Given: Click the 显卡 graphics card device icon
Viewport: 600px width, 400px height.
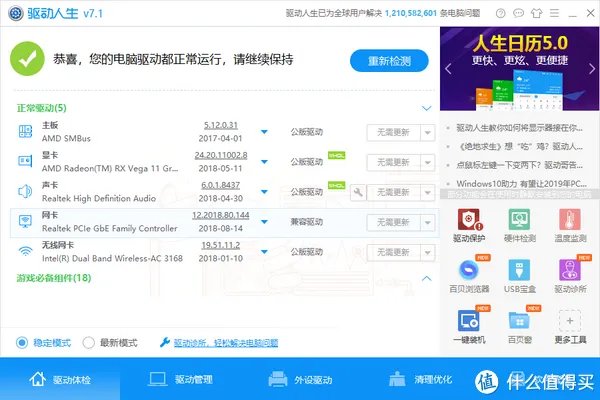Looking at the screenshot, I should [x=25, y=161].
